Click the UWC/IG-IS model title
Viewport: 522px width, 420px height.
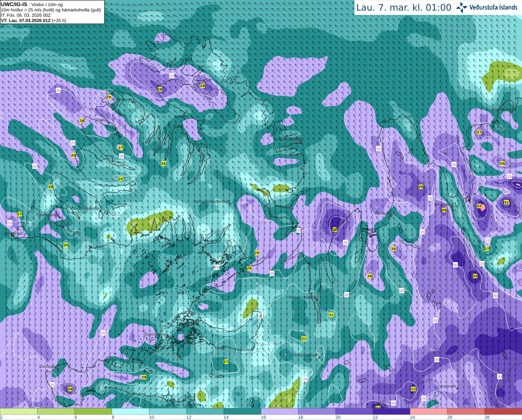(14, 4)
